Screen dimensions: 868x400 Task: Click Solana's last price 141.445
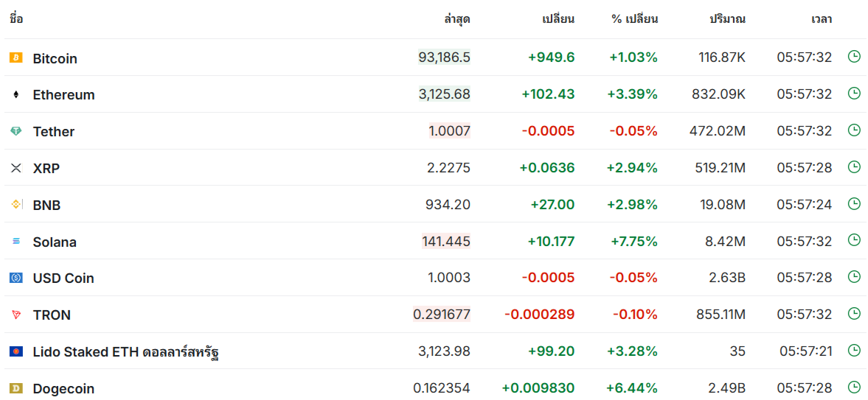445,241
